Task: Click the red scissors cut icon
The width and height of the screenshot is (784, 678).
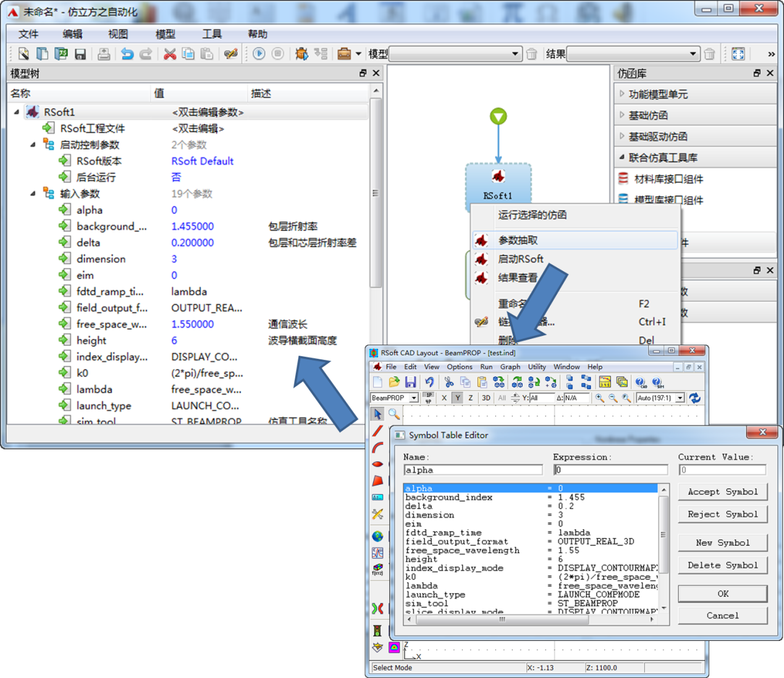Action: tap(169, 54)
